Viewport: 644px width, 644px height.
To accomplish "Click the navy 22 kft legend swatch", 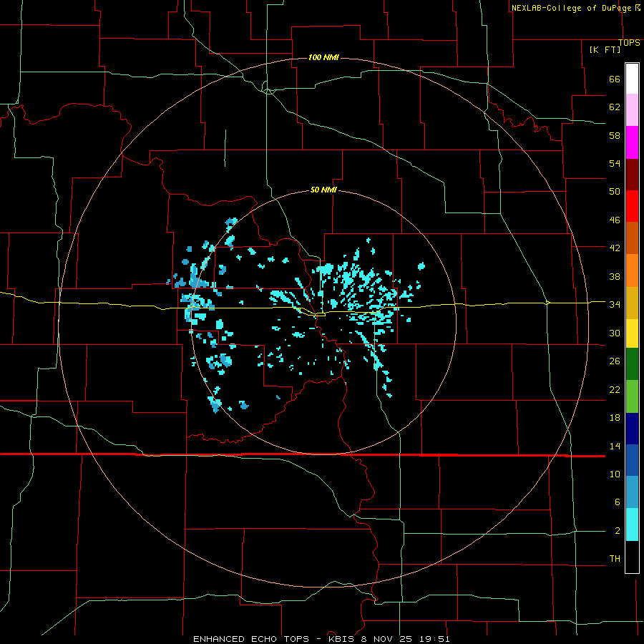I will click(632, 429).
